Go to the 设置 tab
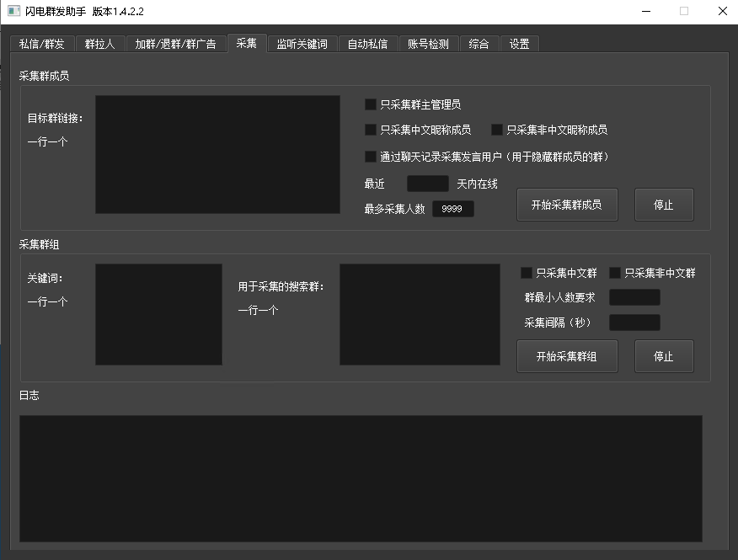738x560 pixels. coord(519,44)
